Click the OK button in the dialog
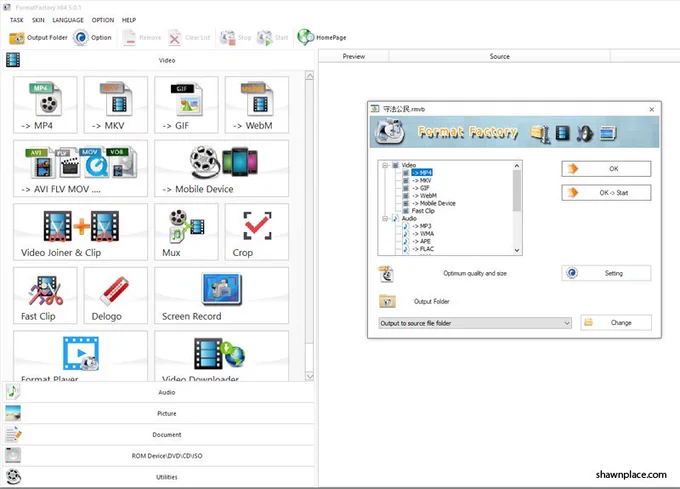Screen dimensions: 680x489 [x=606, y=169]
